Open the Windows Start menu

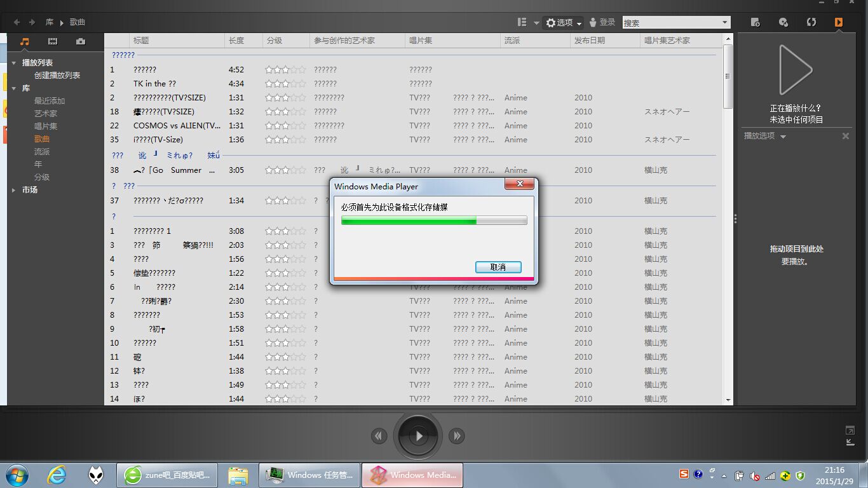16,475
